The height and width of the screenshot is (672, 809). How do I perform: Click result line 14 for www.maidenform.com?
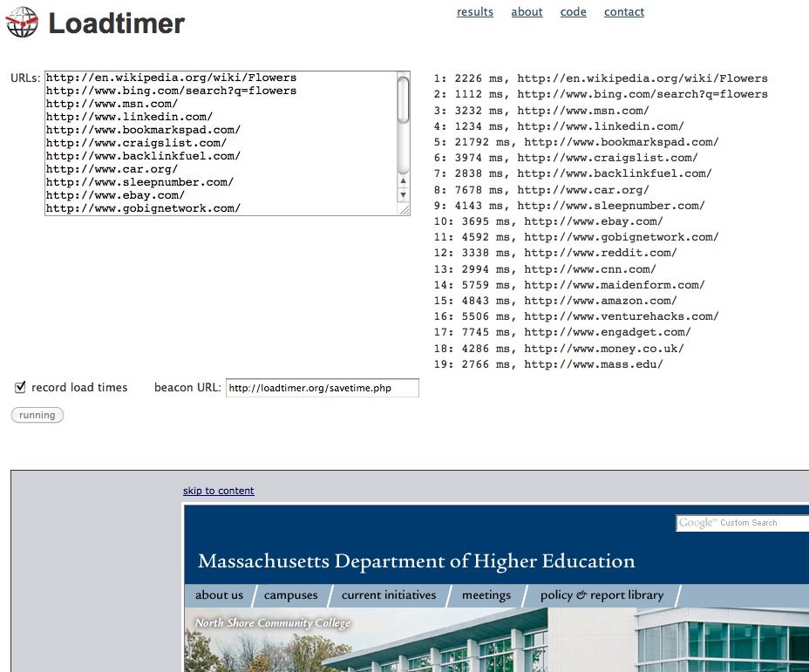[x=569, y=285]
